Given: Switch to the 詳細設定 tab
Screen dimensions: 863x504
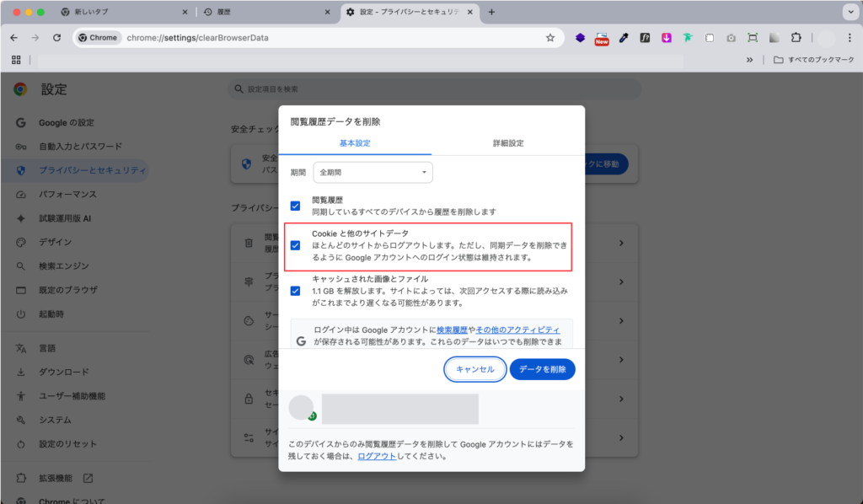Looking at the screenshot, I should pyautogui.click(x=508, y=143).
